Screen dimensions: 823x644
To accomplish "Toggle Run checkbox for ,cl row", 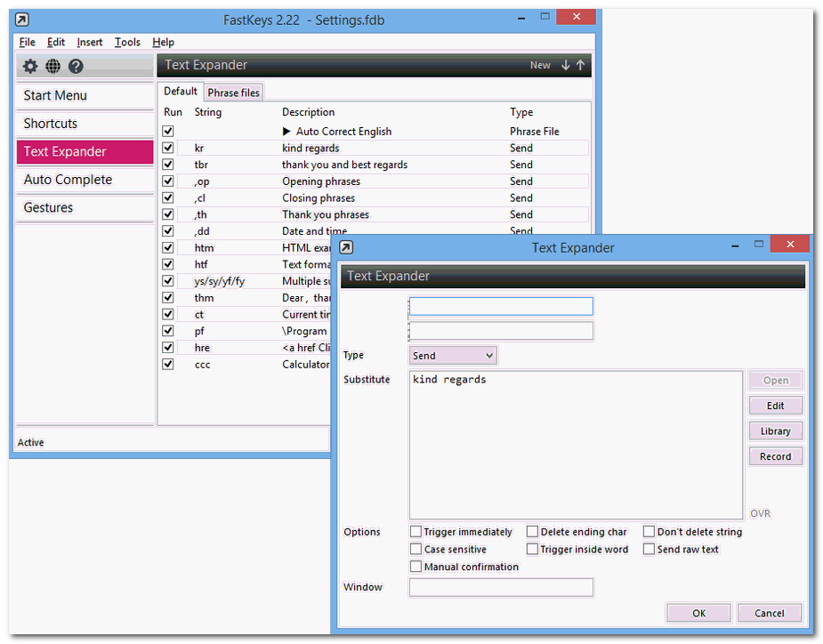I will point(168,197).
